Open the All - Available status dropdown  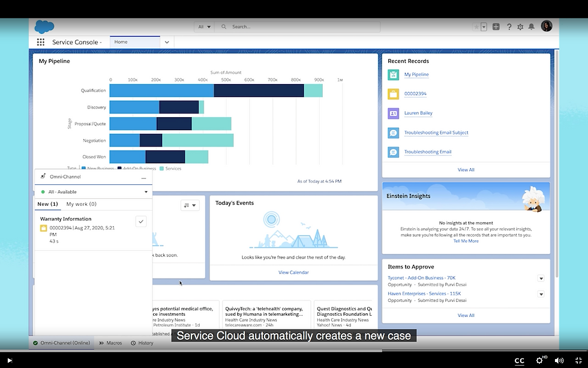pyautogui.click(x=94, y=192)
